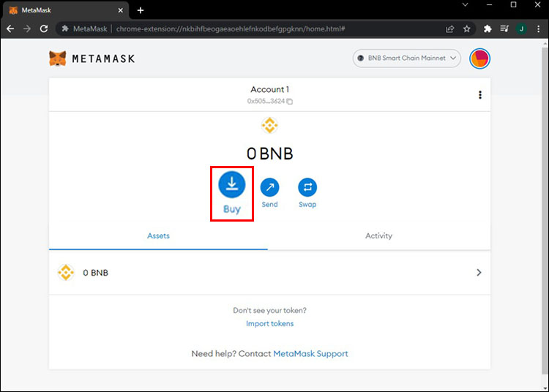Switch to the Assets tab

[158, 235]
